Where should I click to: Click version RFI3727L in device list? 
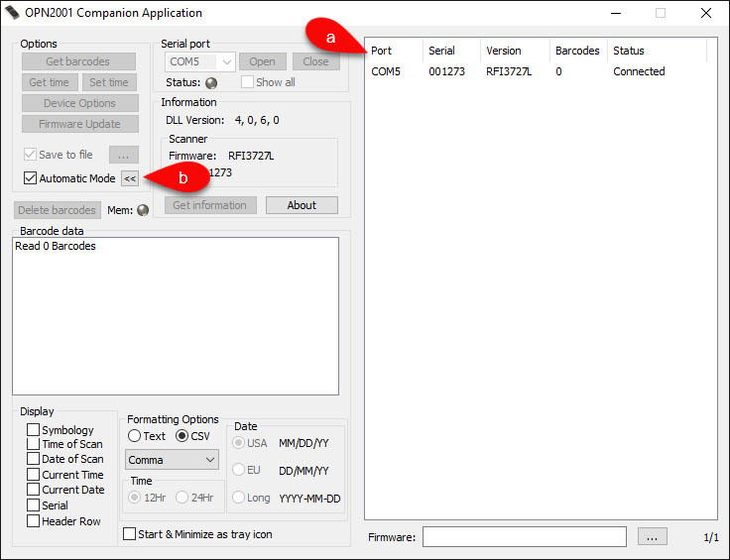pos(509,71)
